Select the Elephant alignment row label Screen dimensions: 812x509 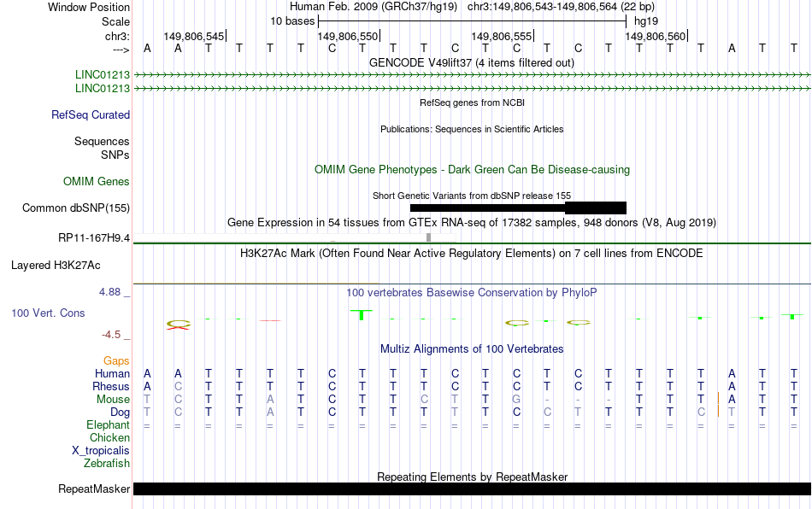(x=109, y=424)
